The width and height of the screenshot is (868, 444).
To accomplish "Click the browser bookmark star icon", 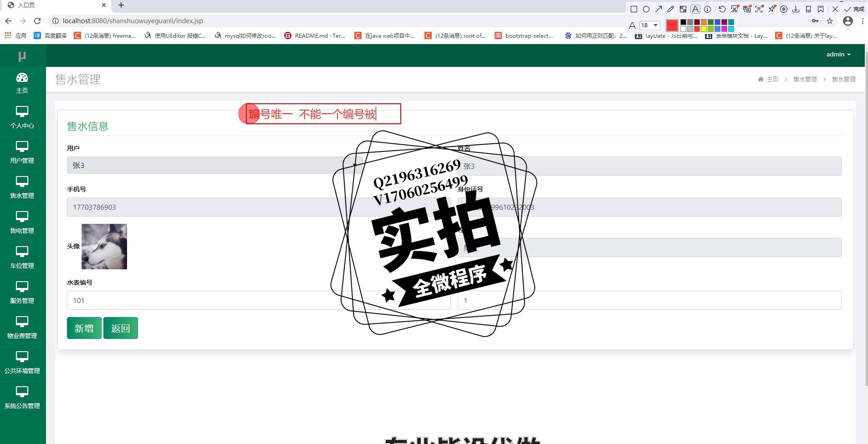I will 830,21.
